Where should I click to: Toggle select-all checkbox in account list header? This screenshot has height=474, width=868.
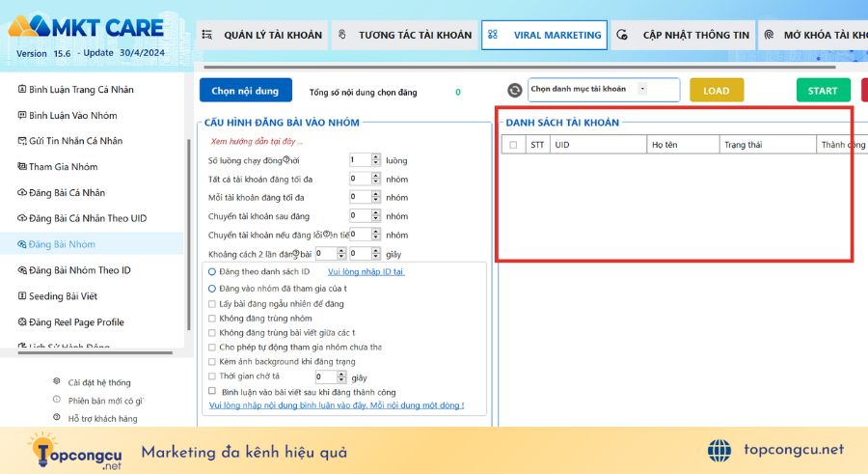[513, 145]
